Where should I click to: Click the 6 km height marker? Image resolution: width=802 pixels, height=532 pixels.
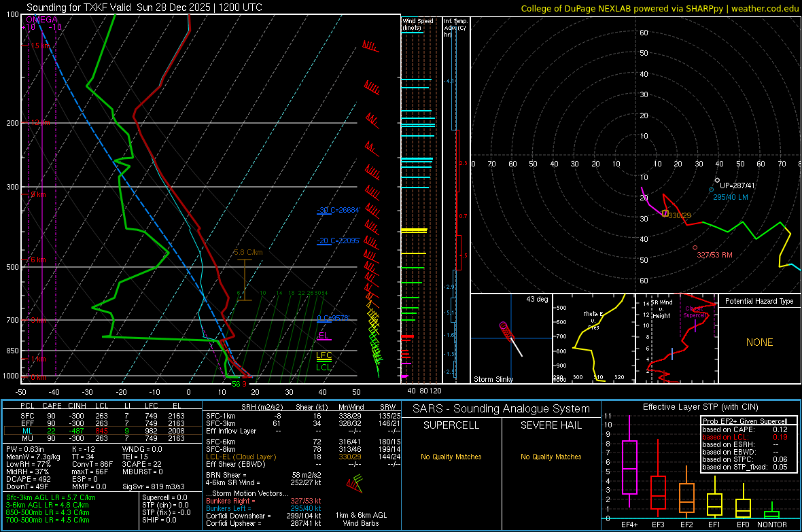[x=38, y=260]
